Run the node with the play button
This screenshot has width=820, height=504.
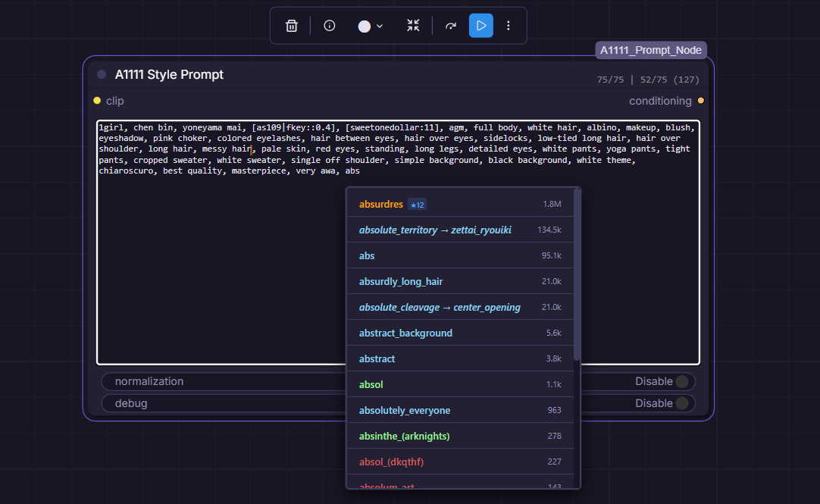[480, 26]
